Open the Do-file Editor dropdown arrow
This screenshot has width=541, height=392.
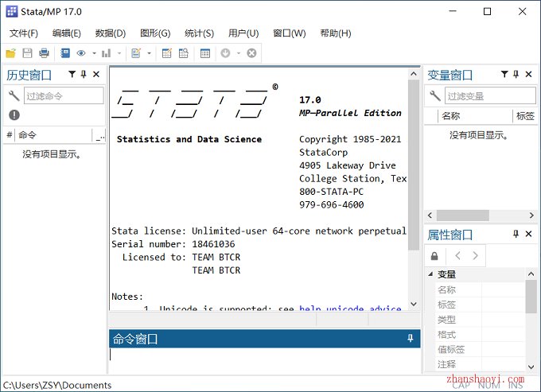click(x=149, y=53)
